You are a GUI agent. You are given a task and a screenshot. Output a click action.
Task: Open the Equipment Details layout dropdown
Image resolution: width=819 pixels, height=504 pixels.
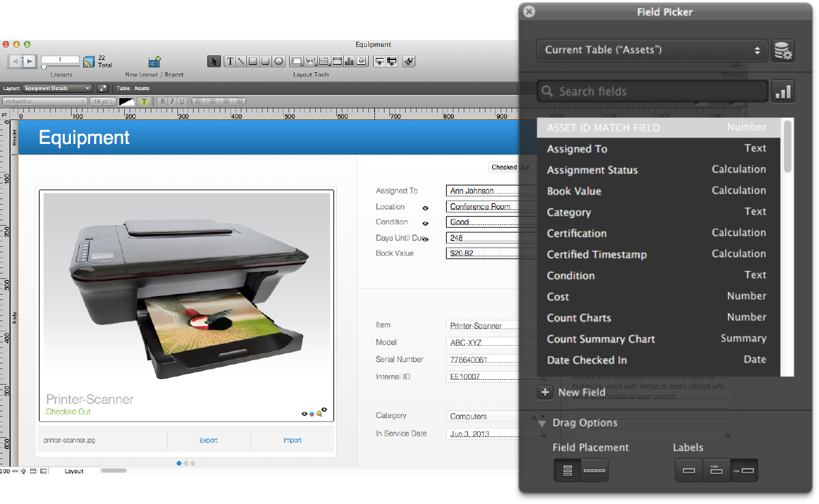point(57,88)
